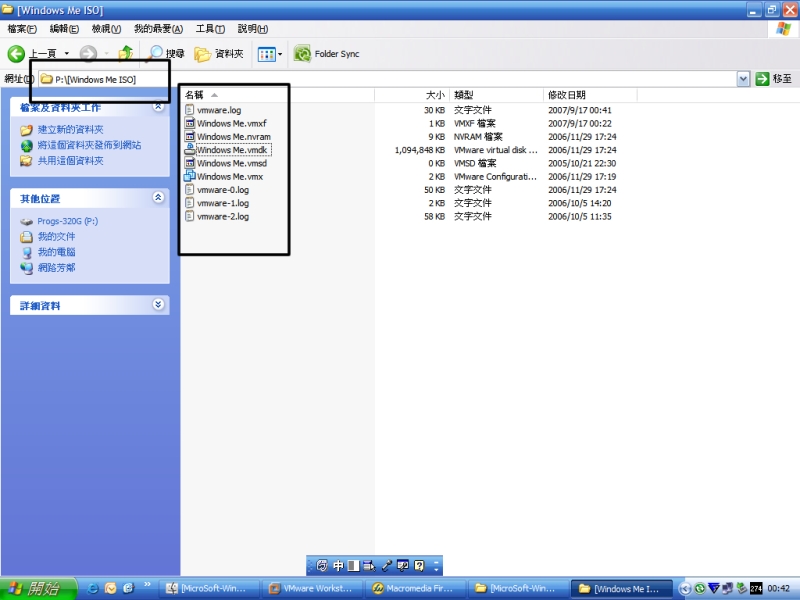800x600 pixels.
Task: Click 將這個資料夾發佈到網站 link
Action: tap(89, 145)
